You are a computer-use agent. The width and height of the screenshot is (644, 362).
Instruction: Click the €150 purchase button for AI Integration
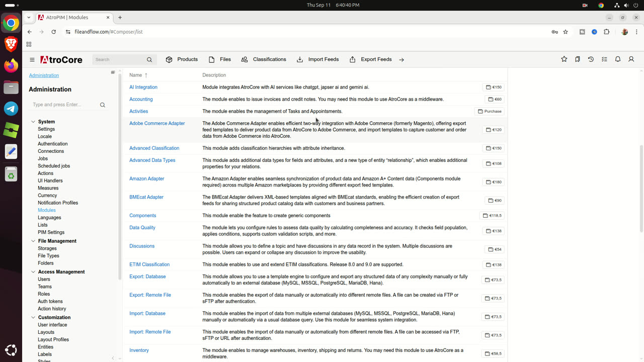[493, 87]
